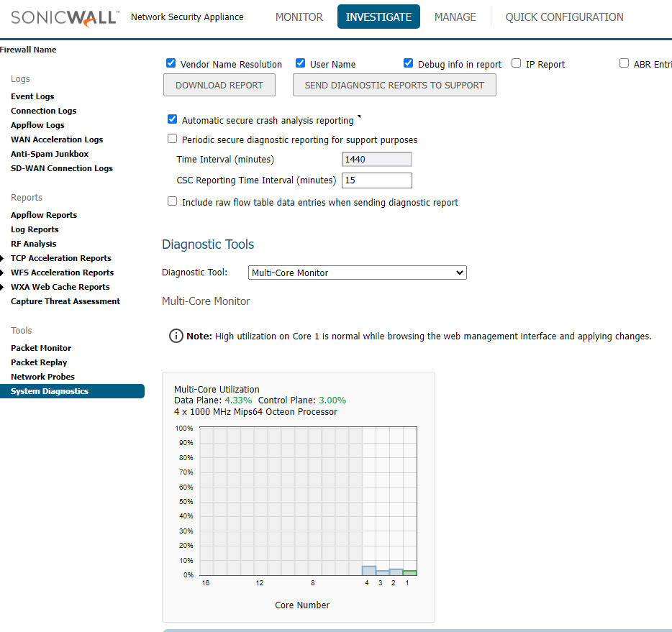Go to Appflow Logs
The height and width of the screenshot is (632, 672).
[x=37, y=125]
